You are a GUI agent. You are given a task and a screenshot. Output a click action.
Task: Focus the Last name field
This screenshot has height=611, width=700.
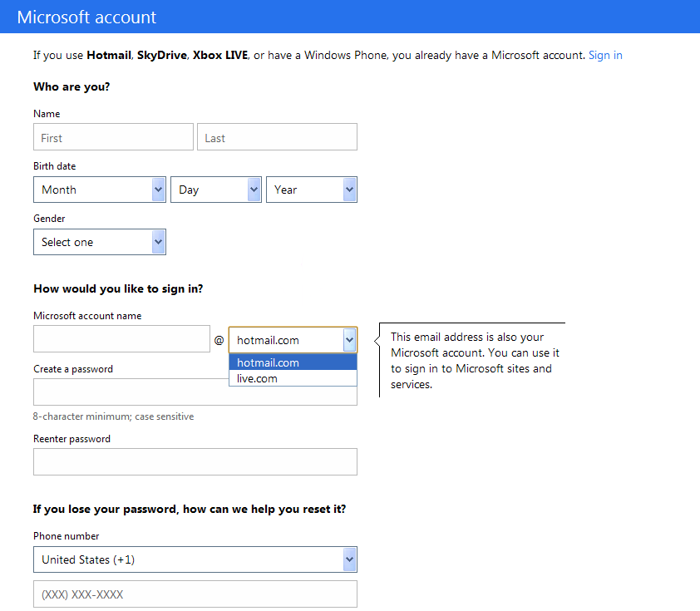click(x=277, y=137)
